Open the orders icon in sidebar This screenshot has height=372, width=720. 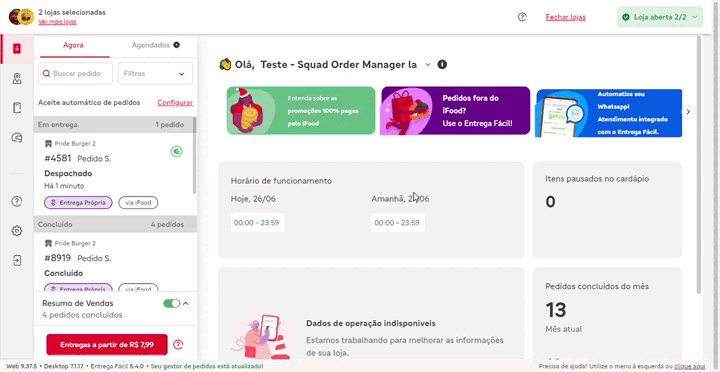click(x=17, y=49)
